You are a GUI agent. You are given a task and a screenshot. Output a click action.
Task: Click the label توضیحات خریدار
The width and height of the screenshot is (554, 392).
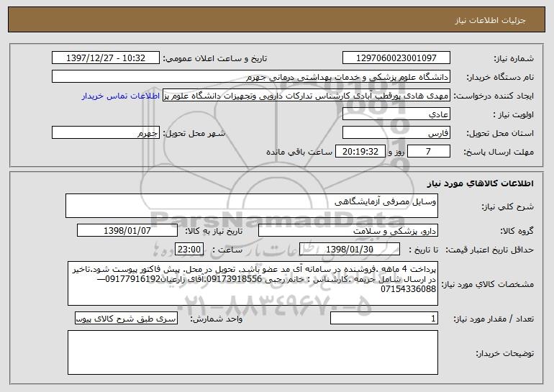[x=505, y=352]
